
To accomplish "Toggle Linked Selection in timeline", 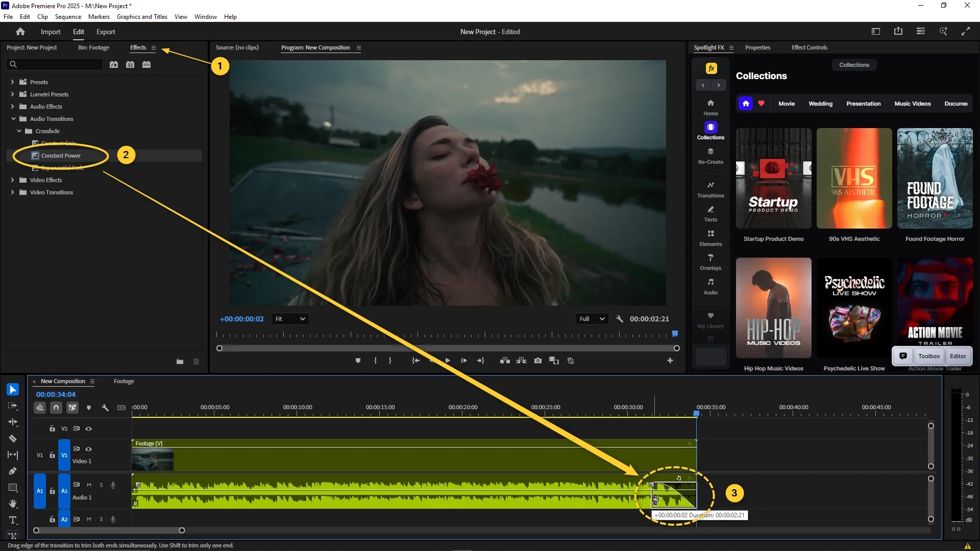I will pyautogui.click(x=72, y=408).
